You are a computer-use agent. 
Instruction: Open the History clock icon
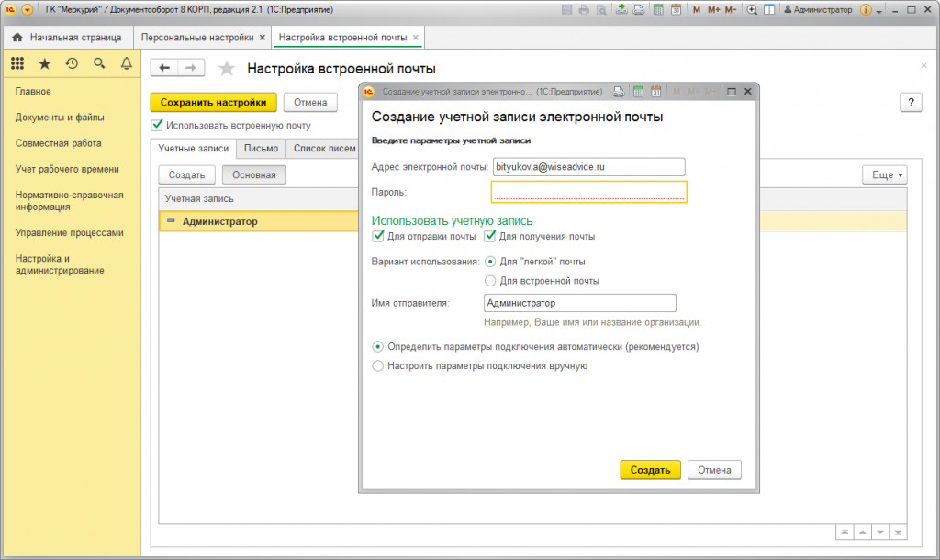(x=72, y=63)
